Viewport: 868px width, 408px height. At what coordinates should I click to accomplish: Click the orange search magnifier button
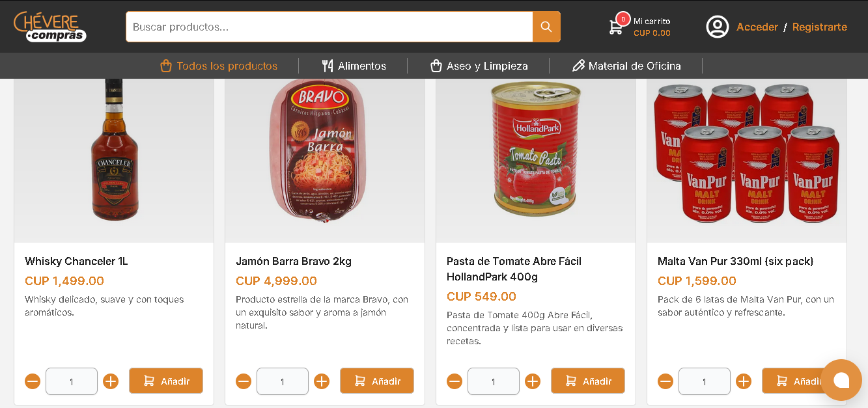(x=546, y=27)
